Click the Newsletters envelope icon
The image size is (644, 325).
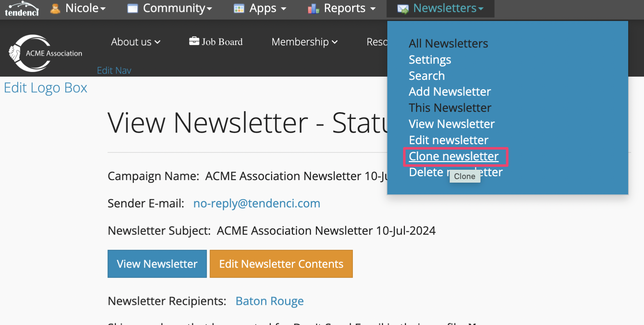(x=403, y=9)
